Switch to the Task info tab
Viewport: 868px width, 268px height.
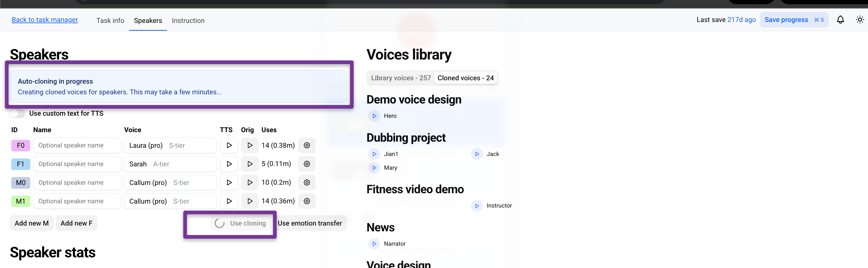tap(110, 20)
